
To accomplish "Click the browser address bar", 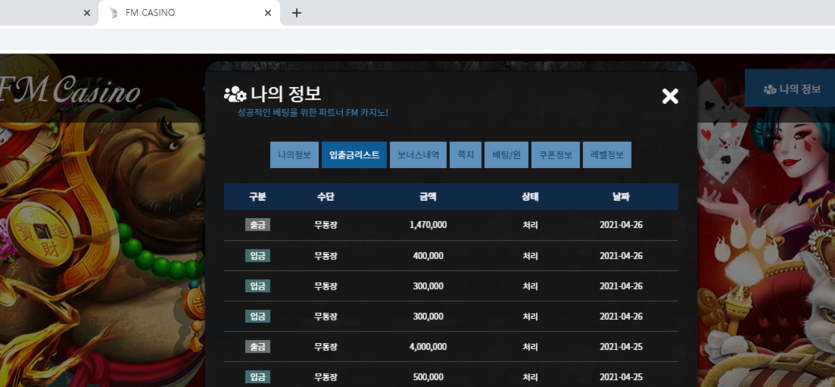I will click(x=418, y=39).
